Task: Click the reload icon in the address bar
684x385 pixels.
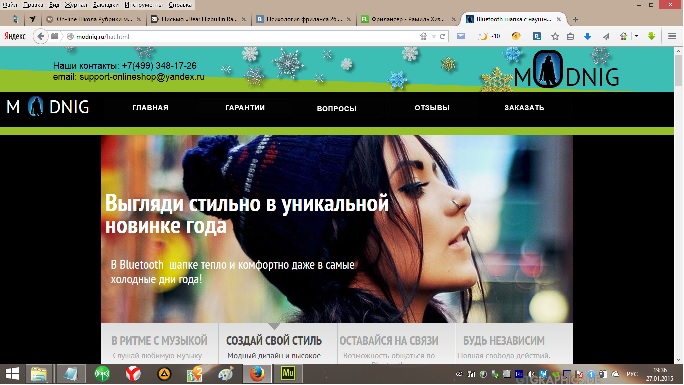Action: coord(442,37)
